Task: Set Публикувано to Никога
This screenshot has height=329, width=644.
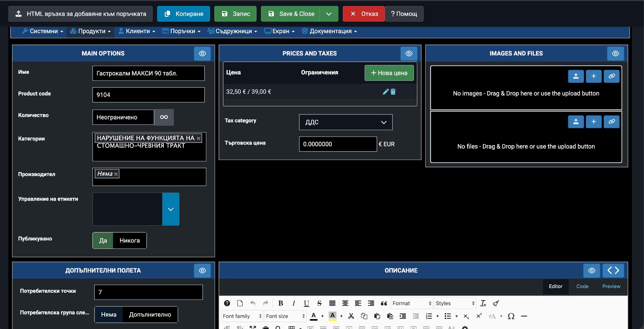Action: pos(129,240)
